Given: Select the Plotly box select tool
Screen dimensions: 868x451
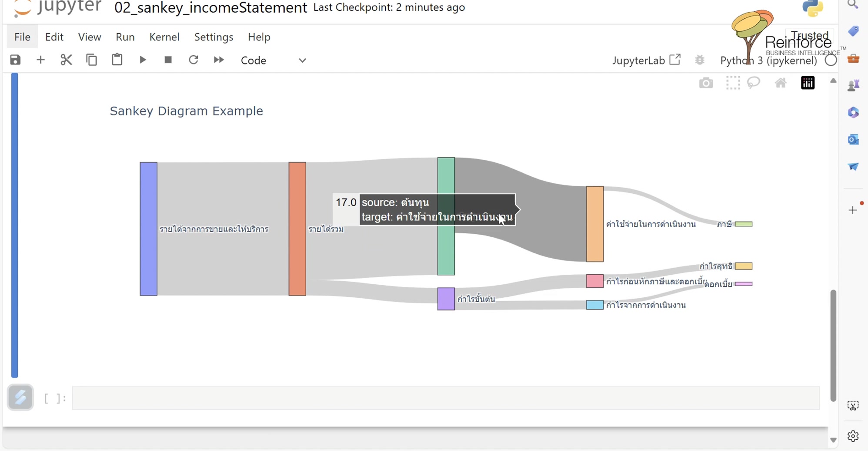Looking at the screenshot, I should [733, 83].
